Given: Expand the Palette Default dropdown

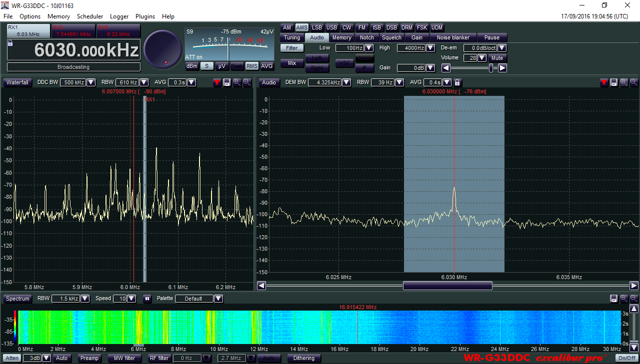Looking at the screenshot, I should 218,299.
